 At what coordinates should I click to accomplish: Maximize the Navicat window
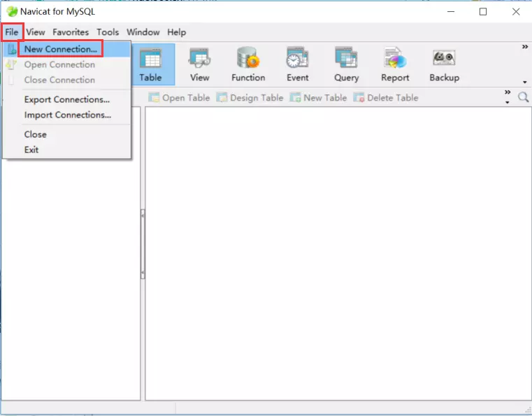[483, 12]
